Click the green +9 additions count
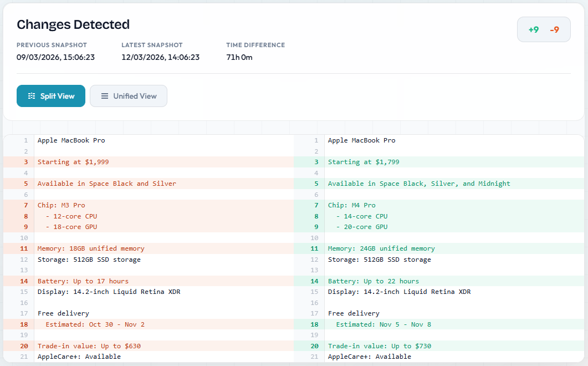Image resolution: width=588 pixels, height=366 pixels. [x=533, y=30]
